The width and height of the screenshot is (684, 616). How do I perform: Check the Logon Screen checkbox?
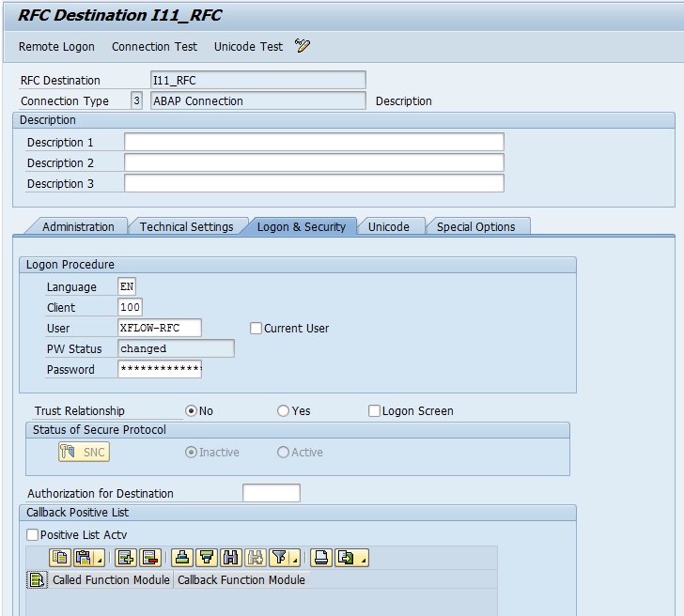click(x=374, y=411)
